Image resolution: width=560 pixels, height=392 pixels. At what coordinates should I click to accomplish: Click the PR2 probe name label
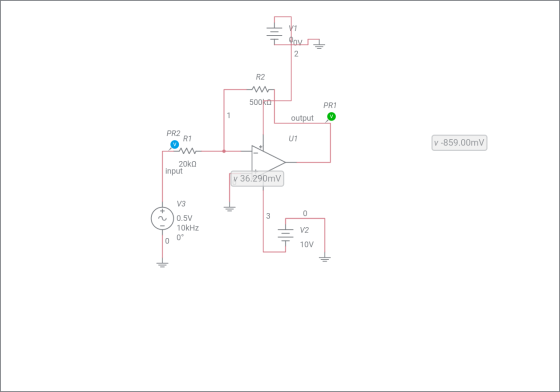click(x=173, y=134)
